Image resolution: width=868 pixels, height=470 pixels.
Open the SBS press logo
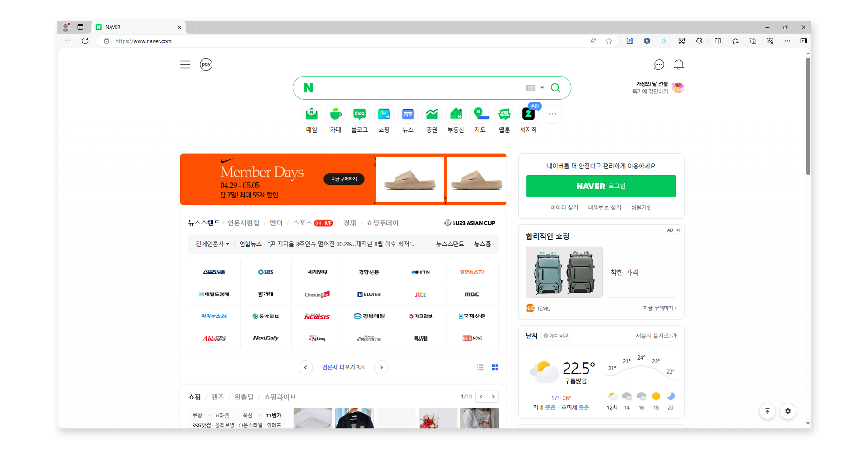click(x=265, y=272)
